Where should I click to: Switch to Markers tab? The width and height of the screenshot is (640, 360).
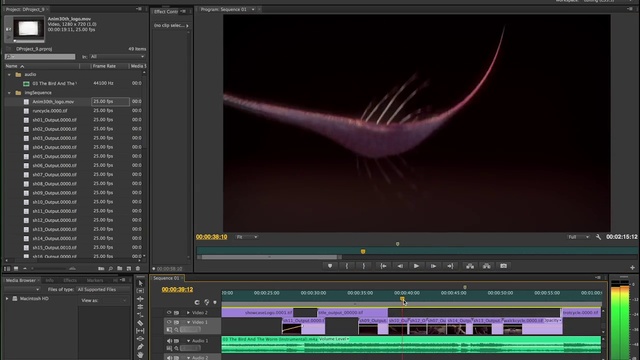(95, 280)
